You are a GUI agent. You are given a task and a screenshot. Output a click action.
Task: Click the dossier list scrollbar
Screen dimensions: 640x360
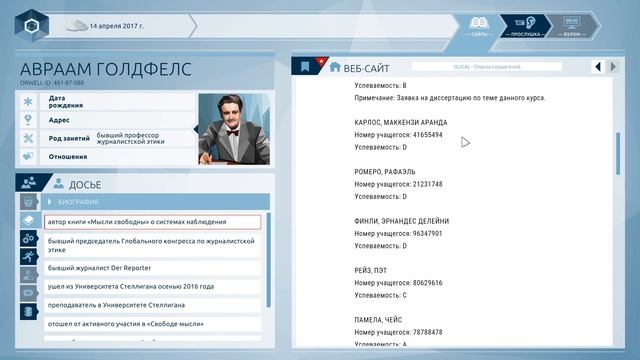(268, 260)
